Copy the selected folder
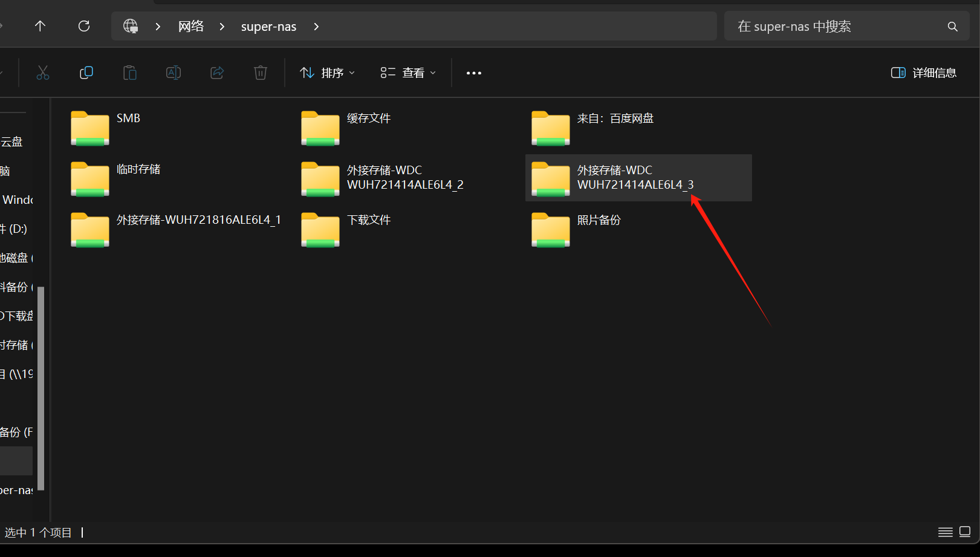Image resolution: width=980 pixels, height=557 pixels. 86,73
